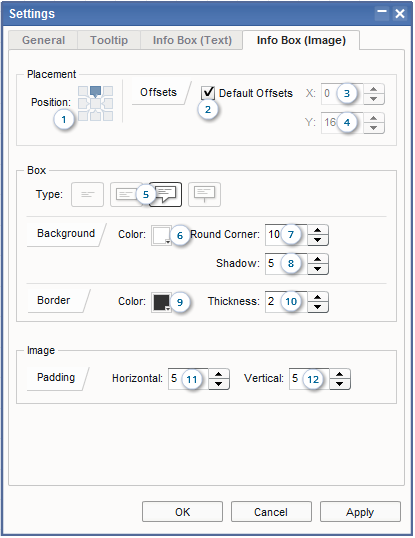Click the Cancel button
Screen dimensions: 415x538
(271, 512)
